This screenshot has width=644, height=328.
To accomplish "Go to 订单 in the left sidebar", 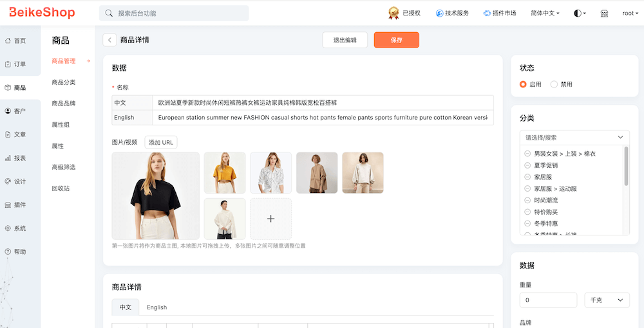I will point(15,64).
